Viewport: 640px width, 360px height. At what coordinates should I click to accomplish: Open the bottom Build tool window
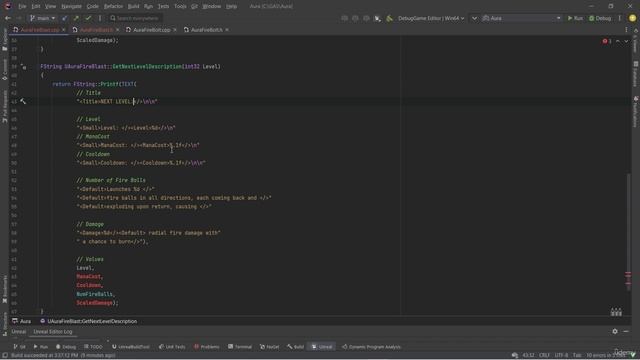(296, 347)
